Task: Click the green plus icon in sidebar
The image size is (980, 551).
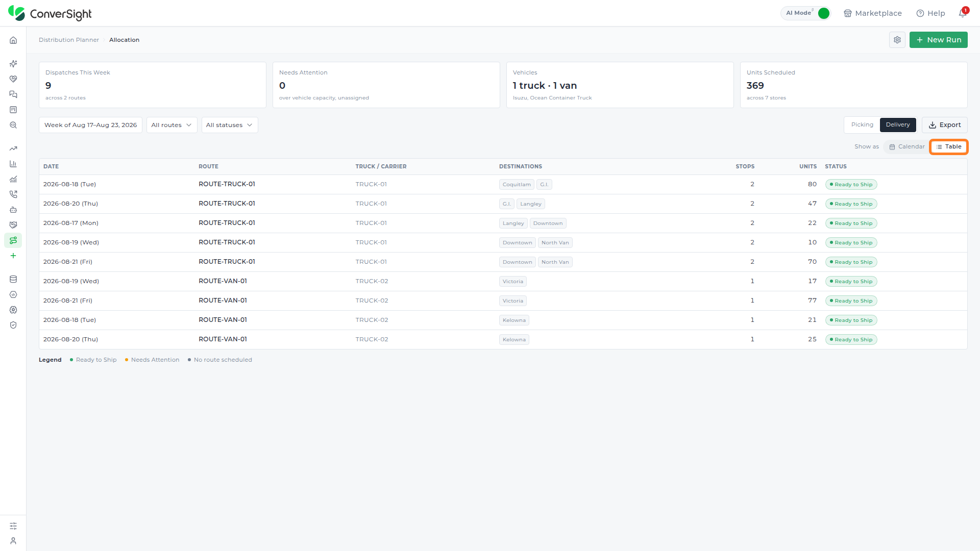Action: [13, 256]
